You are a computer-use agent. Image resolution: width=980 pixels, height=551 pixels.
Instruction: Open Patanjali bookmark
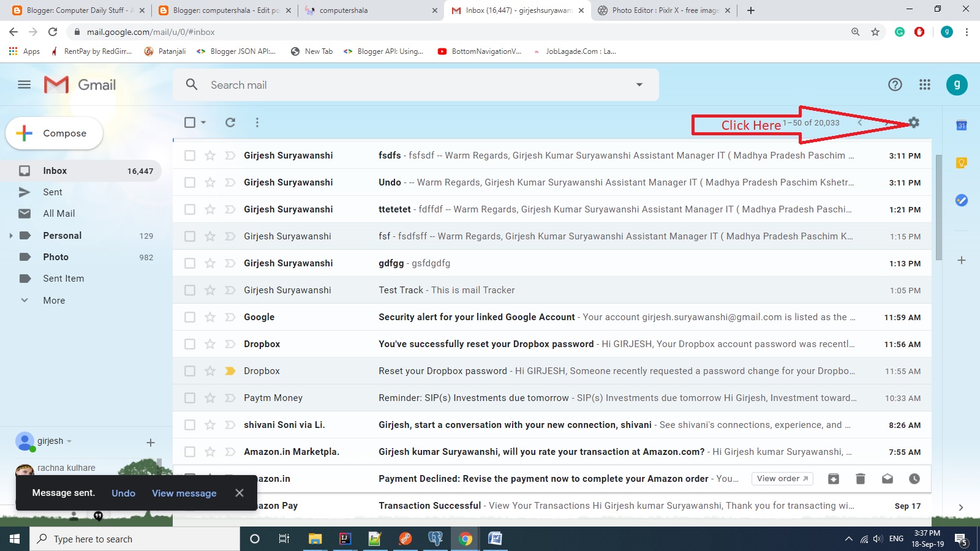coord(165,51)
